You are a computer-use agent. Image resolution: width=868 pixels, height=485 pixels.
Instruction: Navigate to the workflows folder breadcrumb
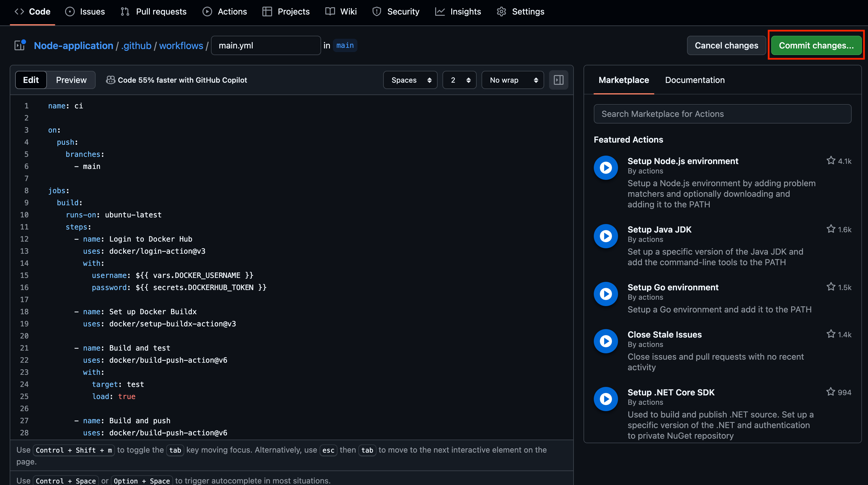[x=181, y=45]
